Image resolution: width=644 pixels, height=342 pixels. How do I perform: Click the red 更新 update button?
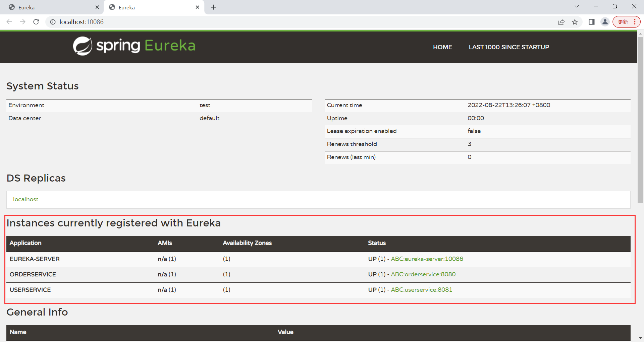(626, 22)
